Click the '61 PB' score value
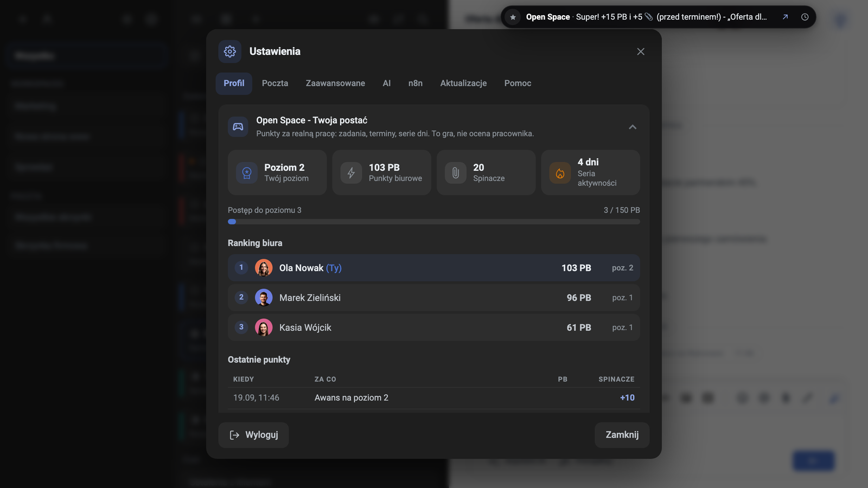The height and width of the screenshot is (488, 868). [x=579, y=328]
